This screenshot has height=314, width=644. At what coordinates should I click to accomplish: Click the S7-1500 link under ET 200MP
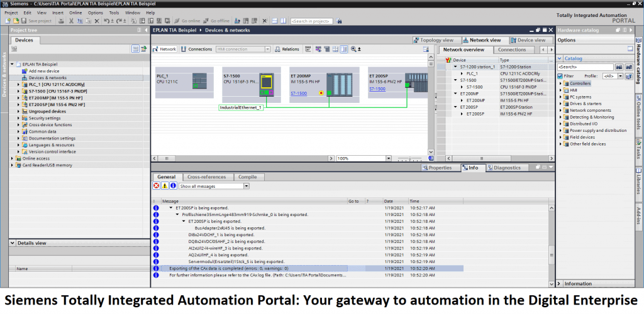pyautogui.click(x=299, y=94)
